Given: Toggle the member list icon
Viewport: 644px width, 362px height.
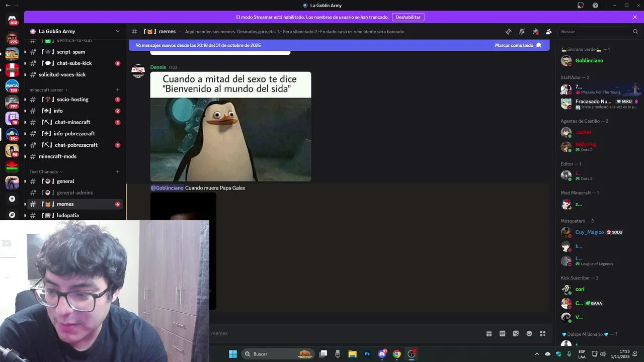Looking at the screenshot, I should pos(548,31).
